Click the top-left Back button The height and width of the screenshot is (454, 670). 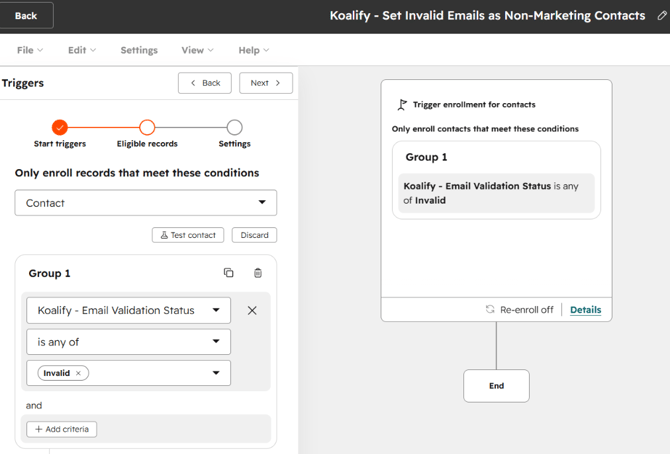26,16
